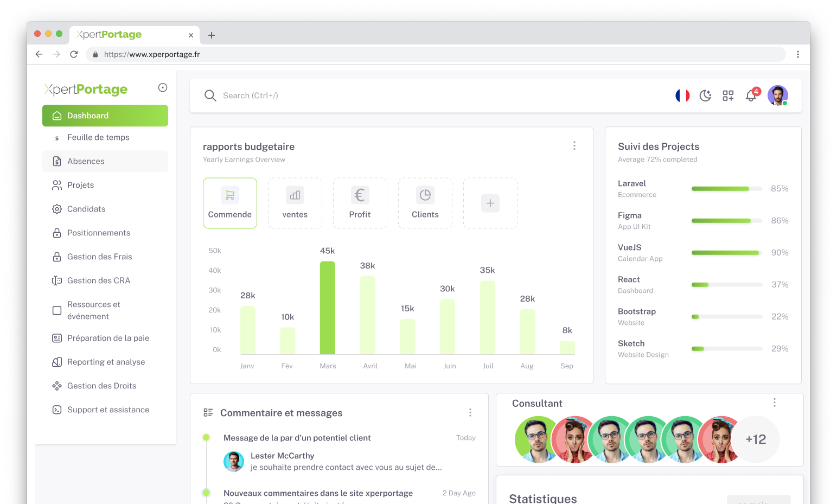This screenshot has height=504, width=837.
Task: Click the Sketch Website Design label
Action: coord(643,349)
